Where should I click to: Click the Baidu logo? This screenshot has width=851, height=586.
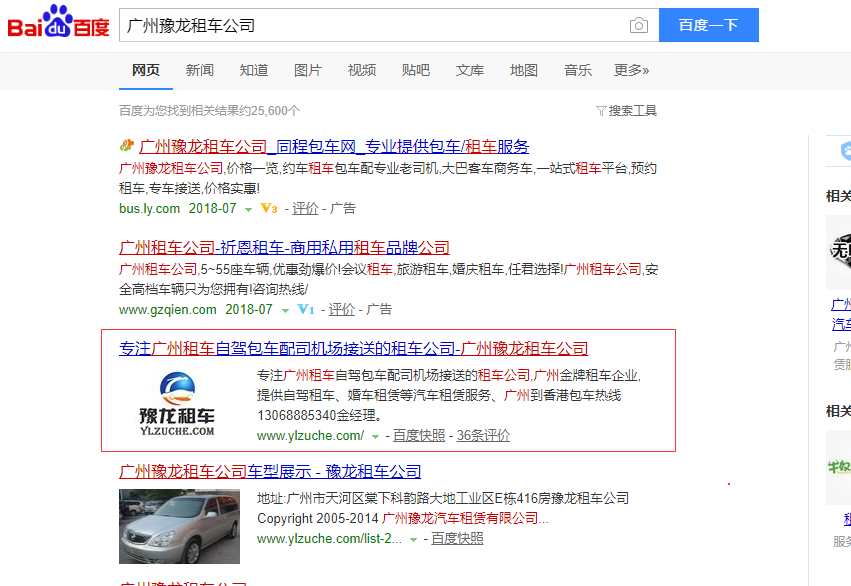click(58, 22)
